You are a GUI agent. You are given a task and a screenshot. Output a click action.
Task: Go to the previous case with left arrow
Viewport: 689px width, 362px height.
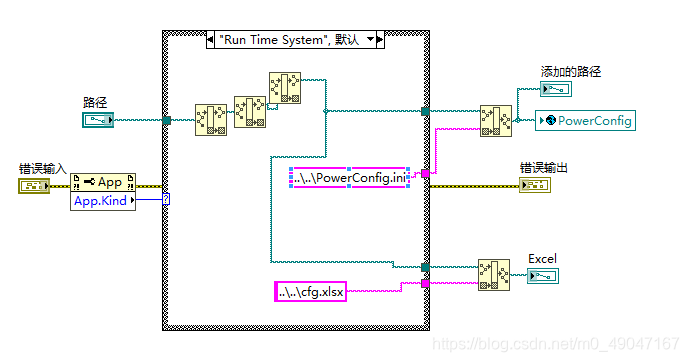point(210,40)
